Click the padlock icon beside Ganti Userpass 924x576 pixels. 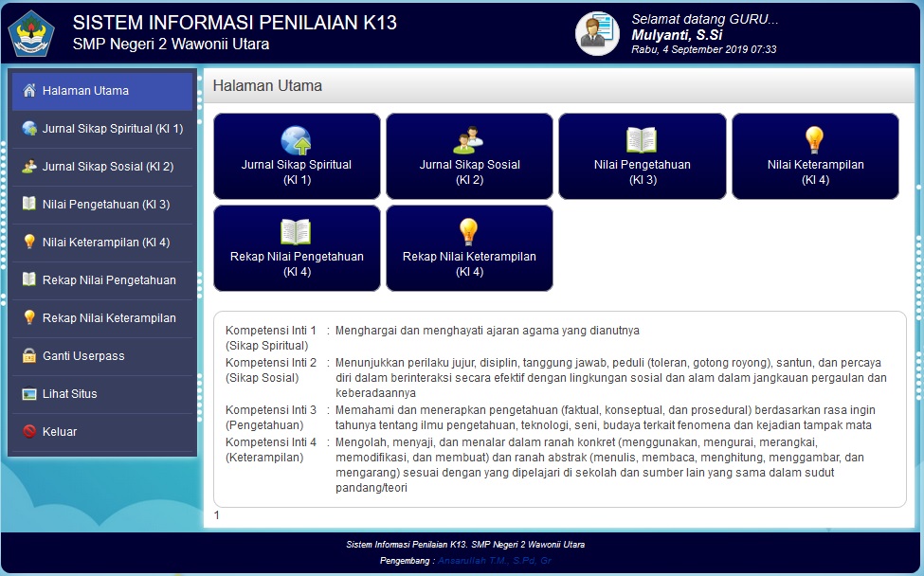29,356
